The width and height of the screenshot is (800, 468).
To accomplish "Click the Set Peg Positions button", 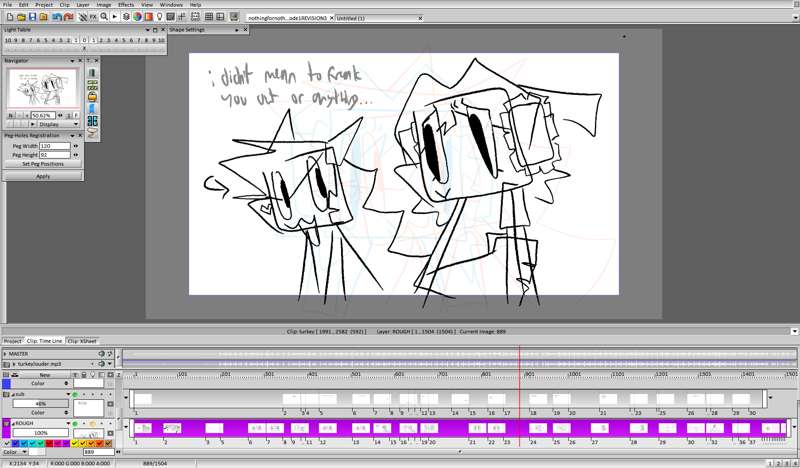I will pyautogui.click(x=43, y=164).
